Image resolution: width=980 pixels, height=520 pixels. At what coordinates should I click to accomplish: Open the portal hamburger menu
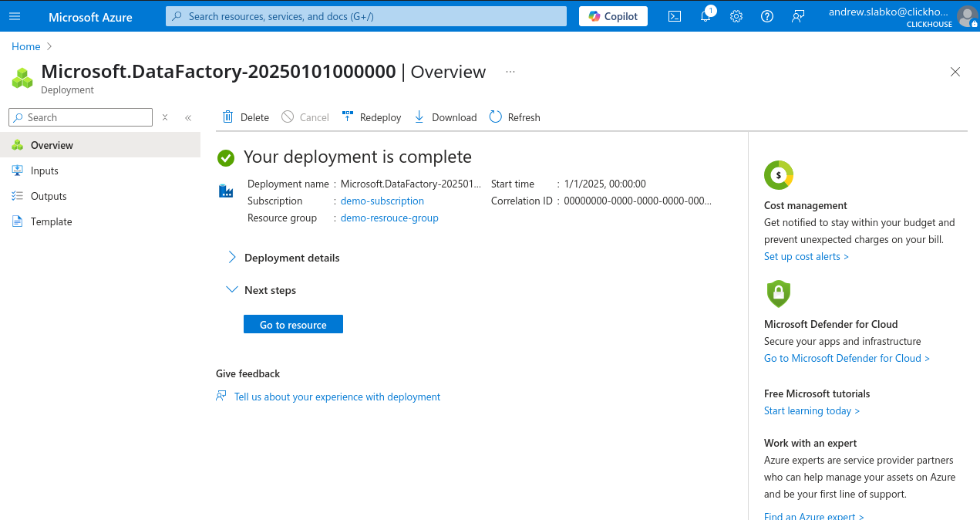[15, 15]
